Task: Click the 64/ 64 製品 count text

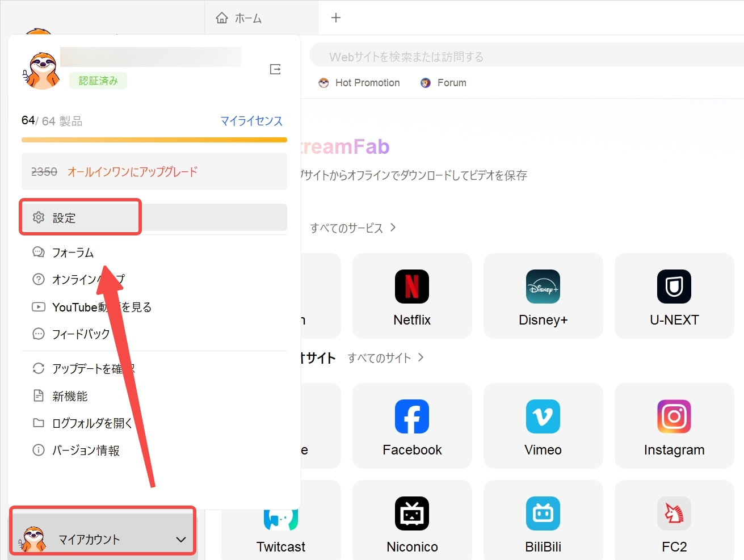Action: coord(52,121)
